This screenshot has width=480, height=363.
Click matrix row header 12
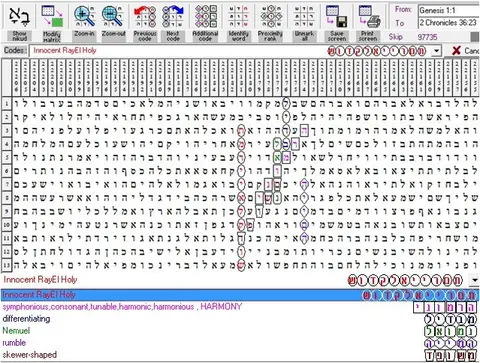pyautogui.click(x=6, y=252)
